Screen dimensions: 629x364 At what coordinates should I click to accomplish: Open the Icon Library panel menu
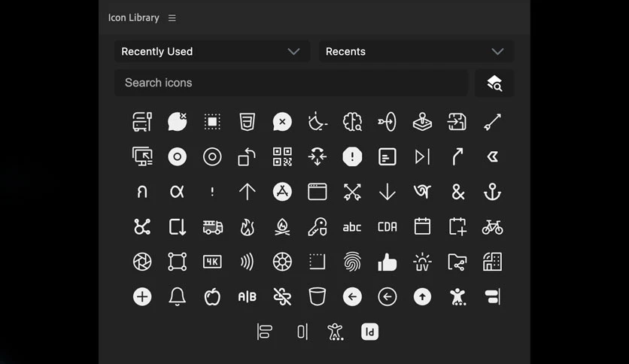[172, 18]
